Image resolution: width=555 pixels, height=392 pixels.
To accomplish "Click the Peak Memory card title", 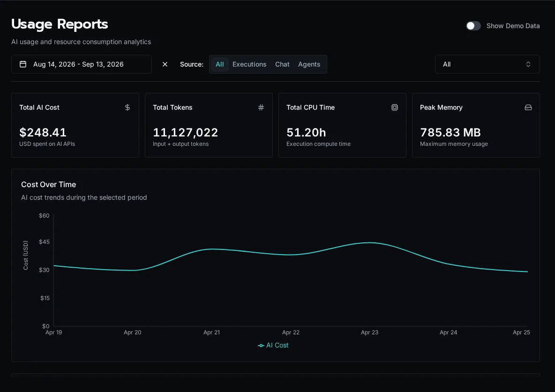I will tap(441, 107).
